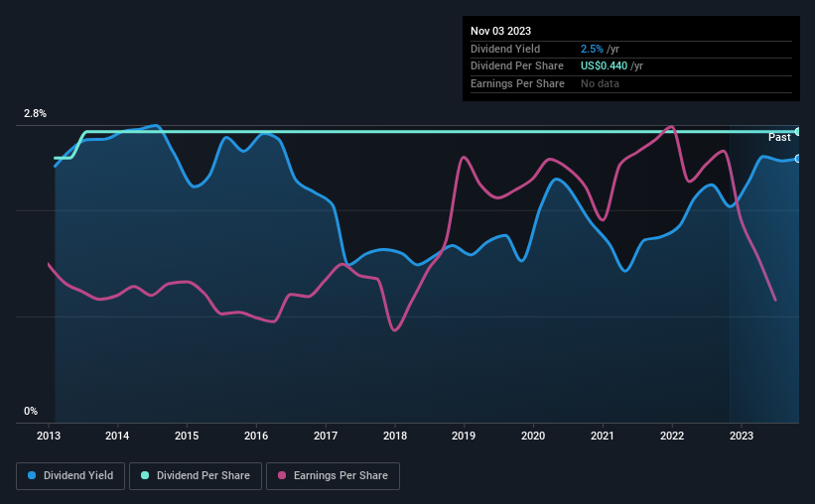Click tooltip Earnings Per Share row label
The height and width of the screenshot is (504, 815).
[517, 83]
